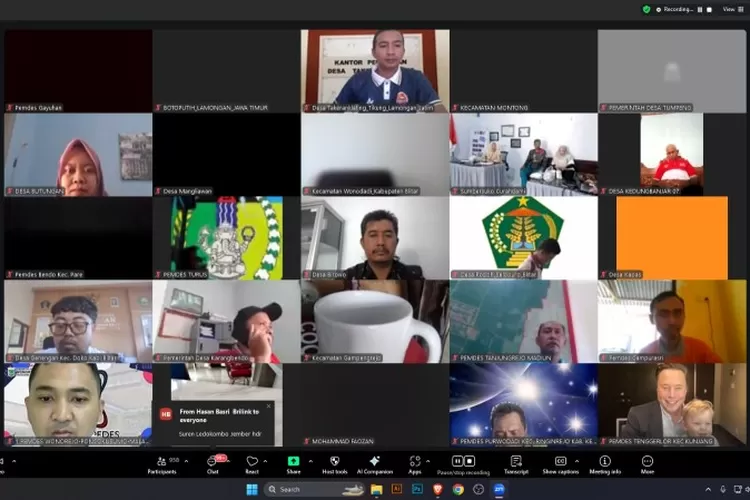This screenshot has width=750, height=500.
Task: Select the PEMDES TANJUNGREJO MADIUN video tile
Action: point(524,321)
